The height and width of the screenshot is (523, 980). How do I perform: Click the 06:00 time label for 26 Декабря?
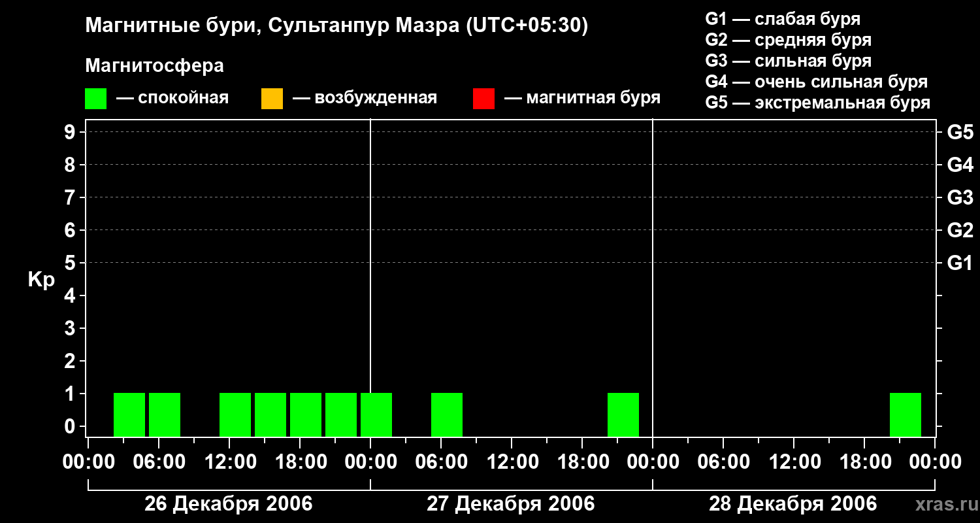(159, 462)
